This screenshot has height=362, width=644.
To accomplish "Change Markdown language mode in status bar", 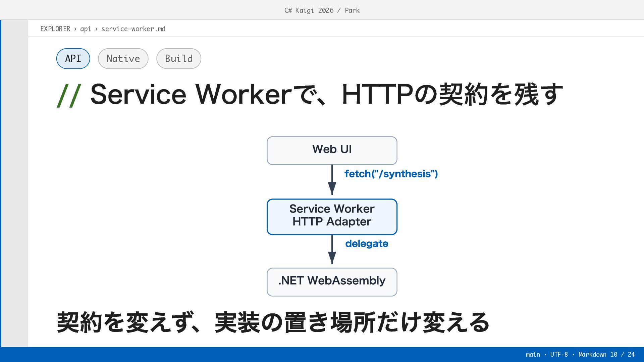I will click(x=592, y=355).
